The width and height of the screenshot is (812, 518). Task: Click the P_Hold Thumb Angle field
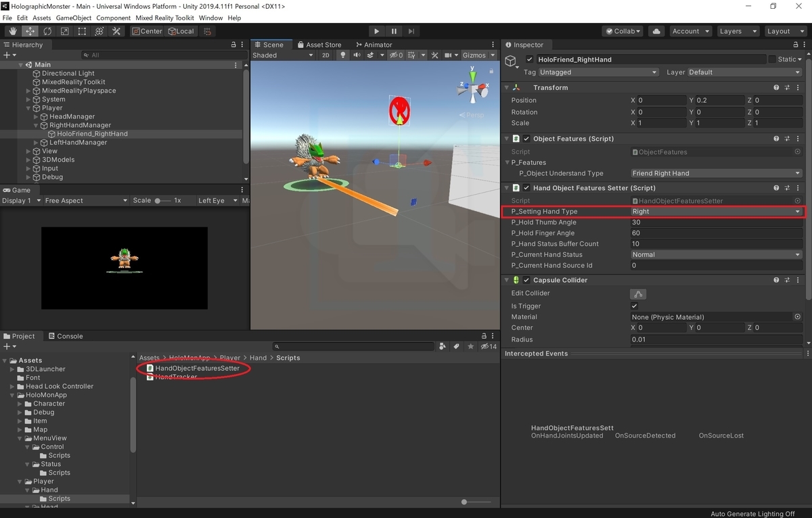(x=716, y=222)
